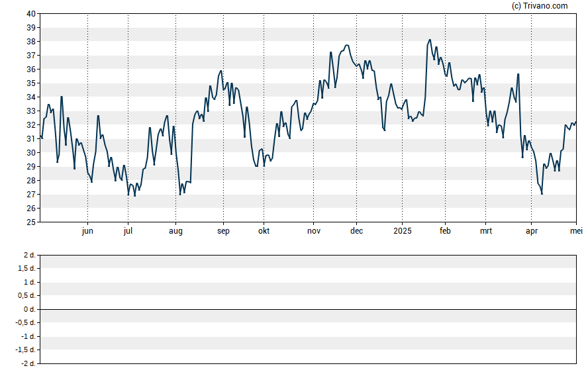This screenshot has width=588, height=374.
Task: Select the -2 d. lower axis label
Action: coord(28,363)
